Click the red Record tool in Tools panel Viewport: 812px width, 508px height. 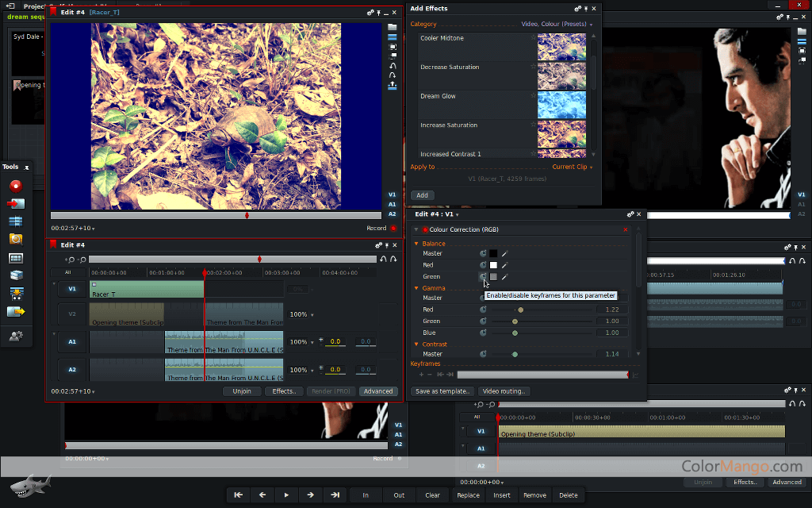tap(16, 186)
